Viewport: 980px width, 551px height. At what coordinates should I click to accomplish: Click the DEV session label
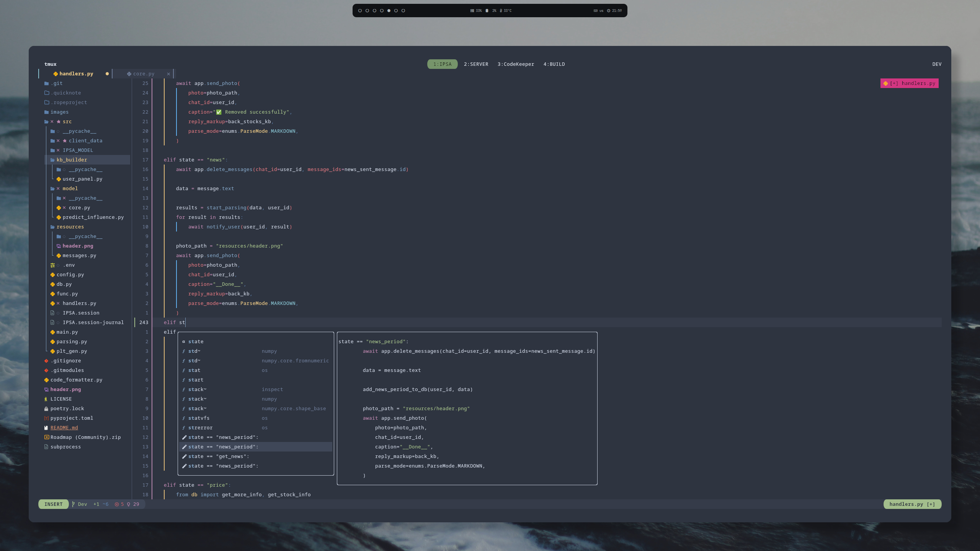pos(937,64)
